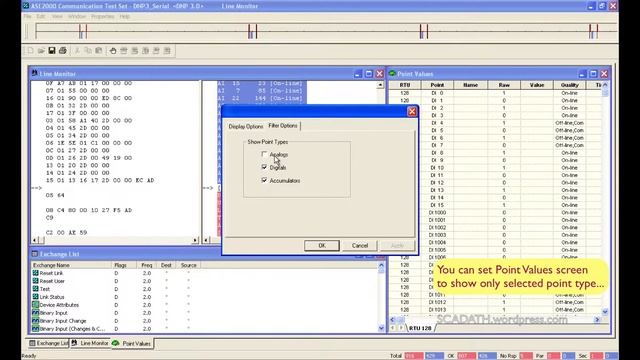Viewport: 640px width, 360px height.
Task: Maximize the Point Values window
Action: 593,73
